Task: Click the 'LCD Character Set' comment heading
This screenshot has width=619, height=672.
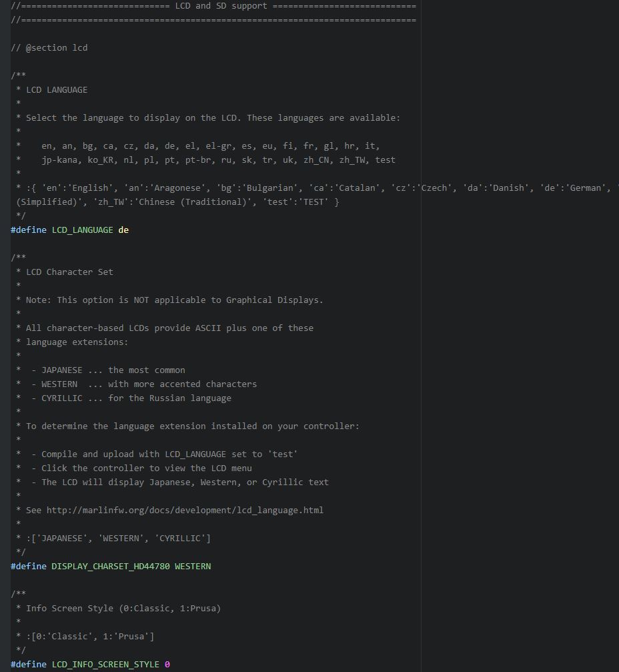Action: 69,272
